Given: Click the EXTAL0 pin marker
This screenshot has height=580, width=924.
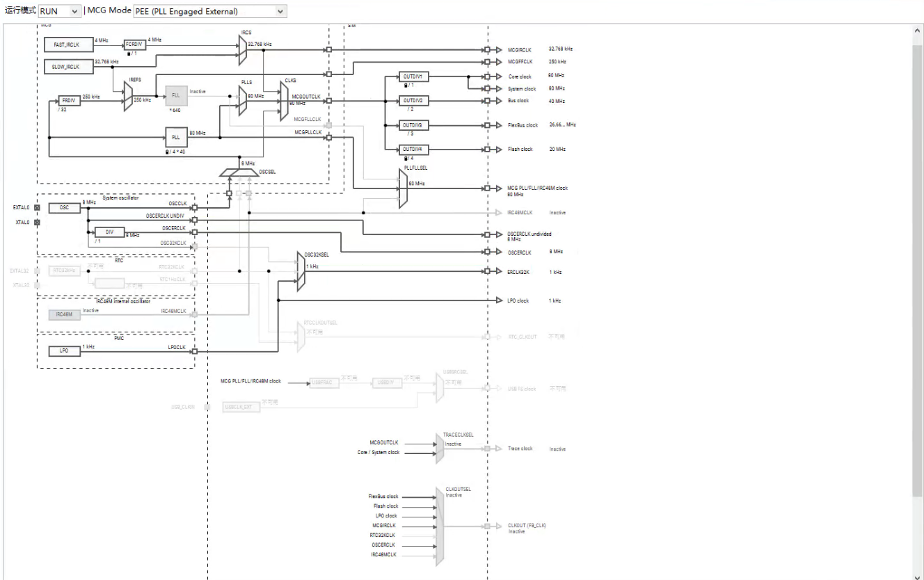Looking at the screenshot, I should tap(38, 207).
